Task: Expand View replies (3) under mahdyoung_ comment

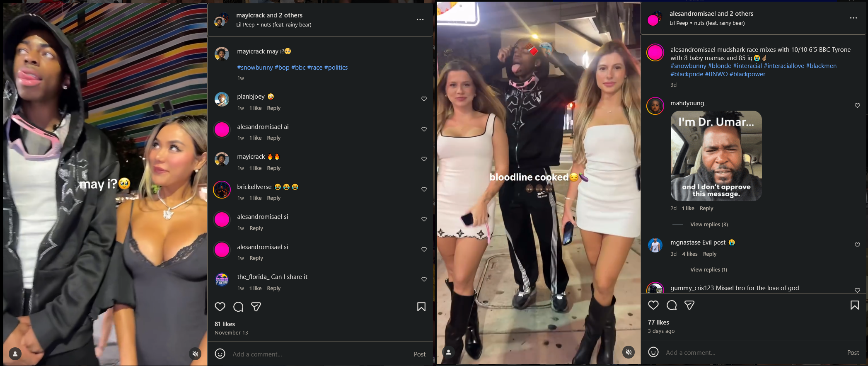Action: tap(709, 224)
